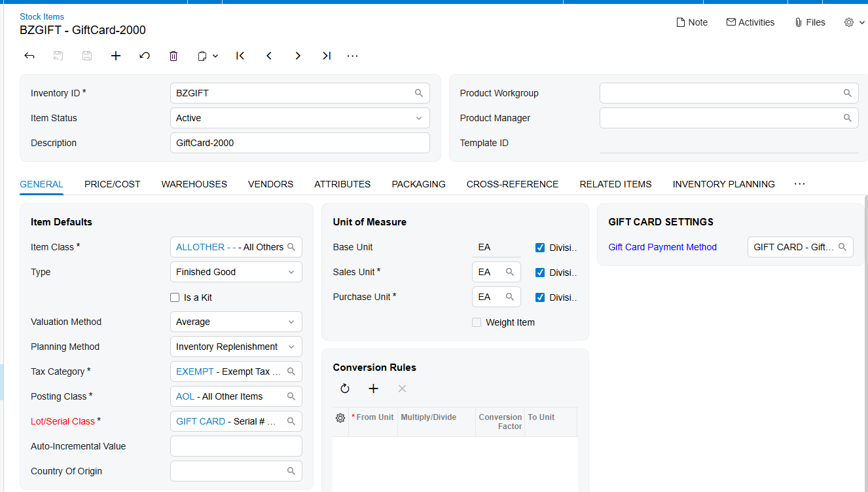Click the conversion rule delete X icon
The height and width of the screenshot is (492, 868).
pyautogui.click(x=403, y=388)
